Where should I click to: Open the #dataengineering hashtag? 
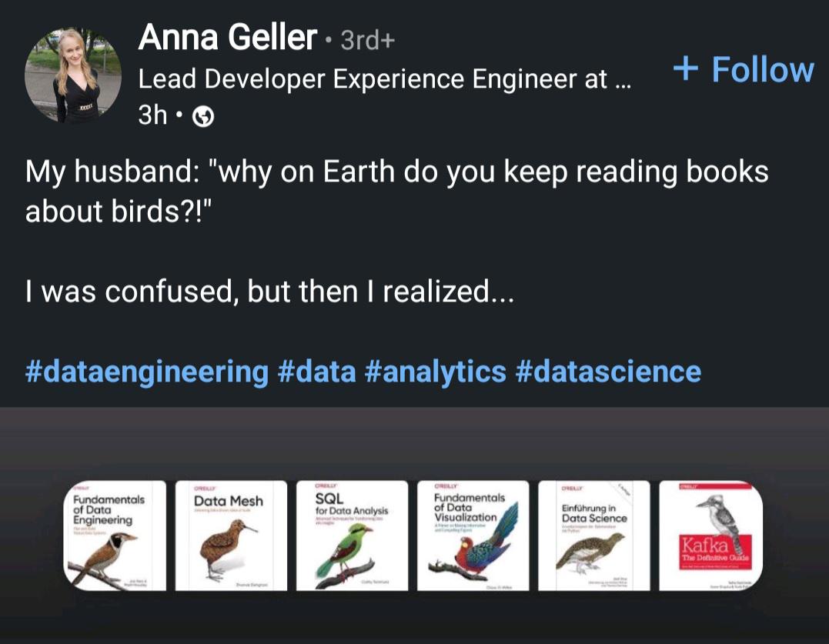145,372
